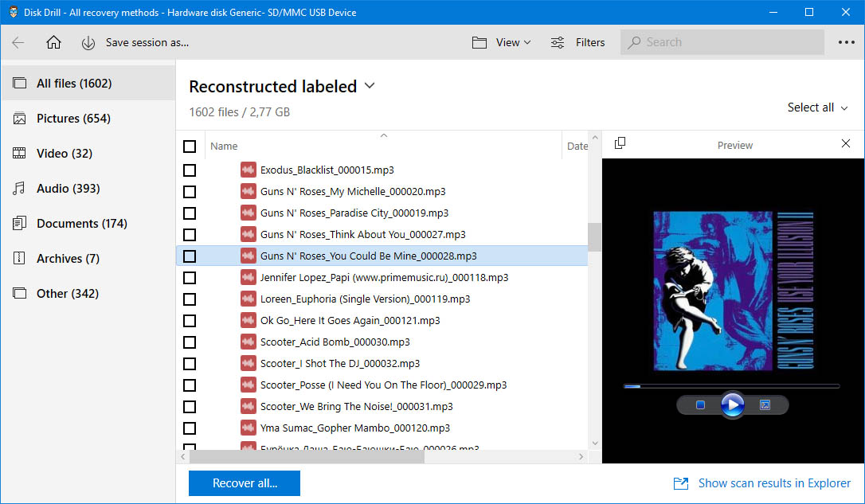Click the Disk Drill app icon in title bar
This screenshot has width=865, height=504.
(14, 12)
